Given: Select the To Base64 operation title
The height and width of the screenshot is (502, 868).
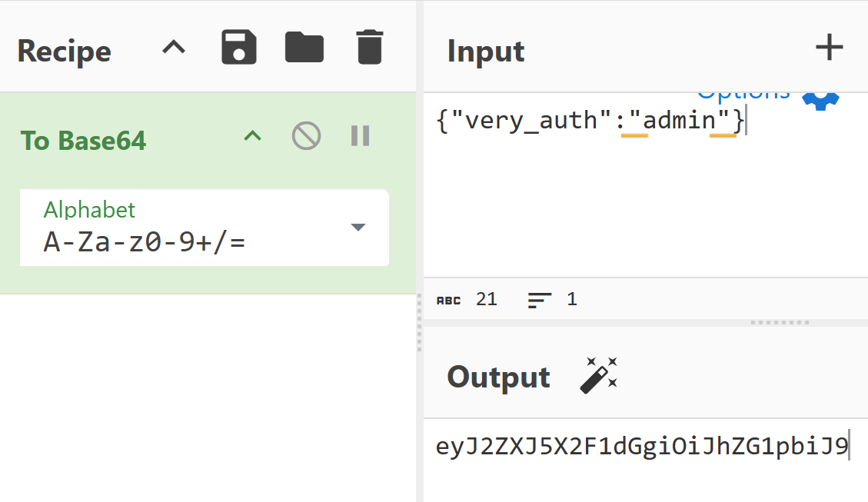Looking at the screenshot, I should click(83, 141).
